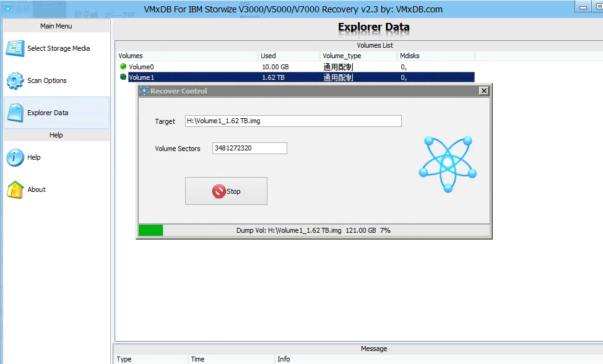This screenshot has height=364, width=603.
Task: Click the Recover Control title bar icon
Action: click(x=144, y=91)
